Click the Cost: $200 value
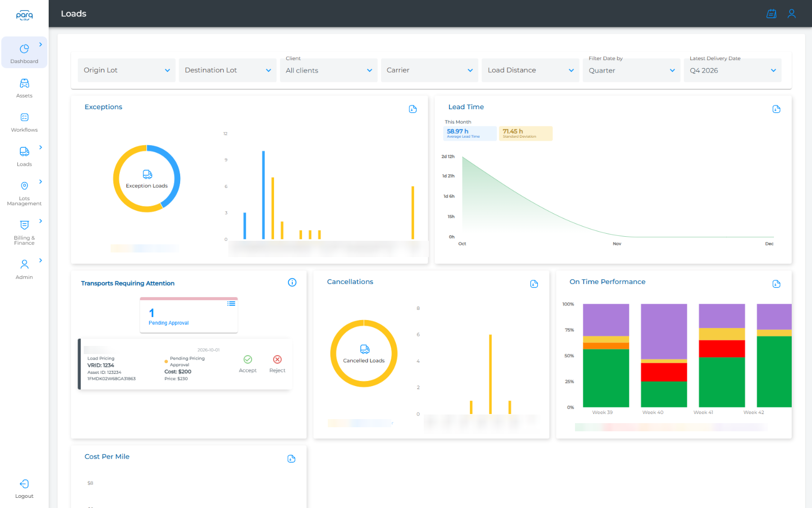 [178, 372]
